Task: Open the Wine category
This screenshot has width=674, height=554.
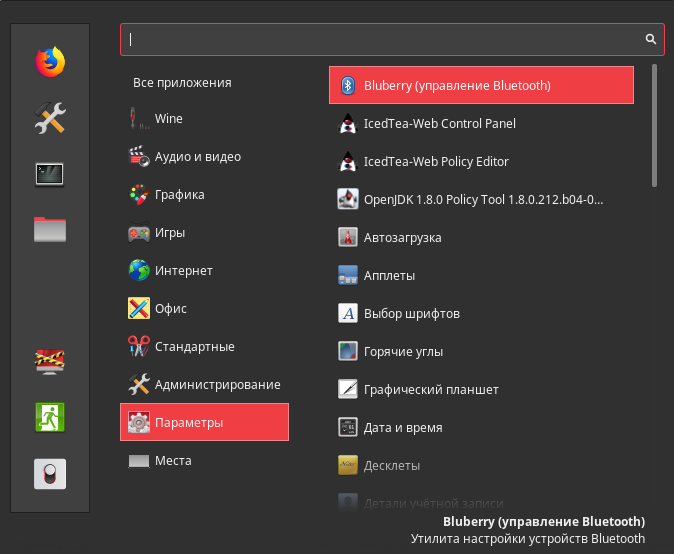Action: [x=205, y=118]
